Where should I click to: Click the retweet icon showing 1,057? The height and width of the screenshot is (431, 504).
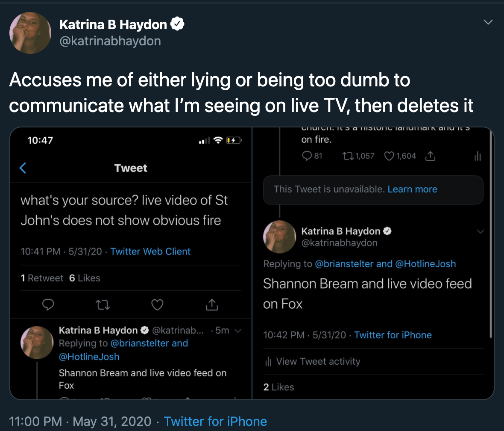347,156
